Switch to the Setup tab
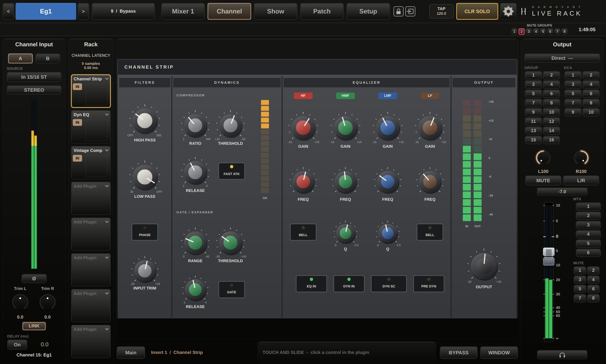This screenshot has height=364, width=606. coord(368,11)
